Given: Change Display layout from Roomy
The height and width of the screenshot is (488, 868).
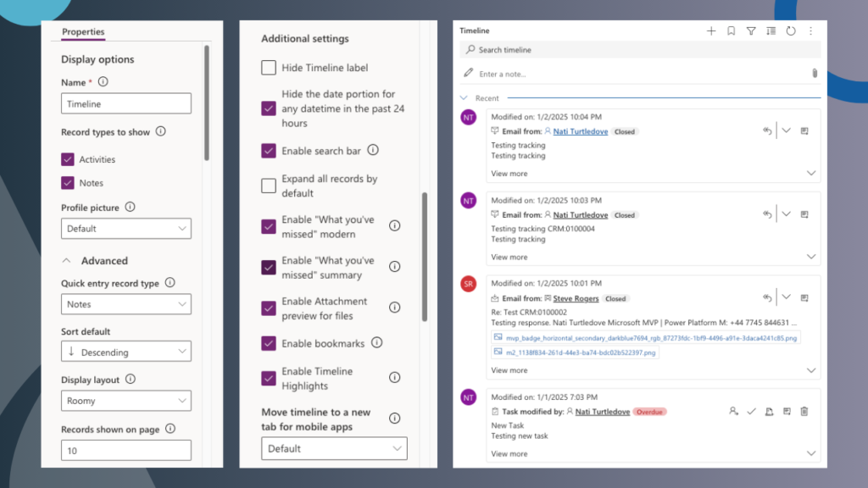Looking at the screenshot, I should coord(125,400).
